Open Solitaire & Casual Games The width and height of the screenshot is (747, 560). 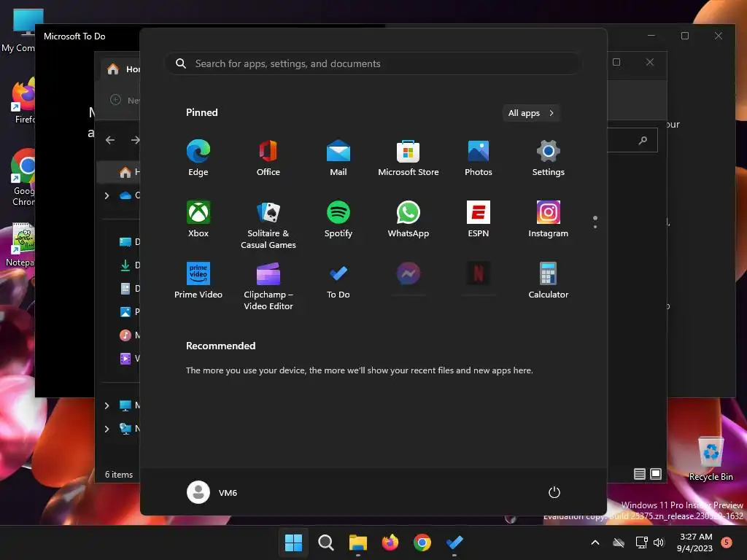tap(268, 225)
